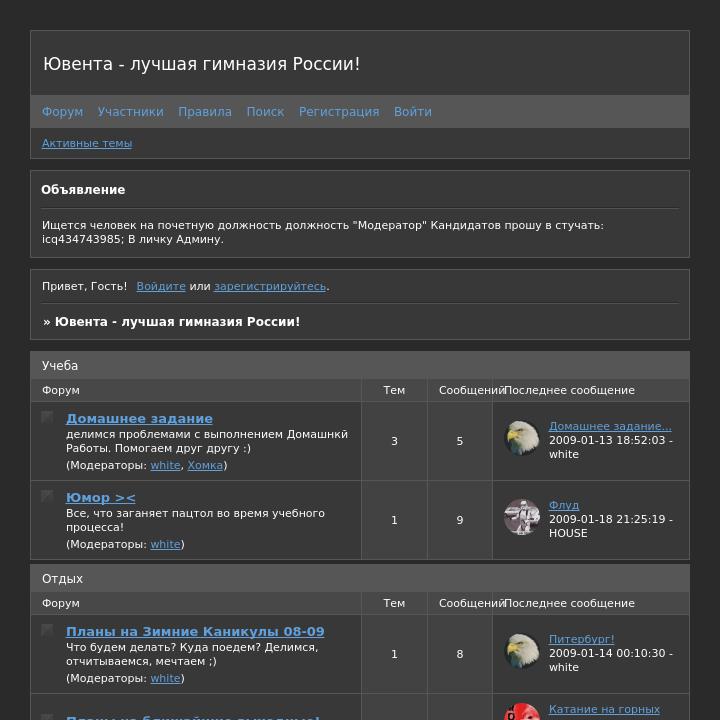
Task: Click Войти in the navigation bar
Action: 413,112
